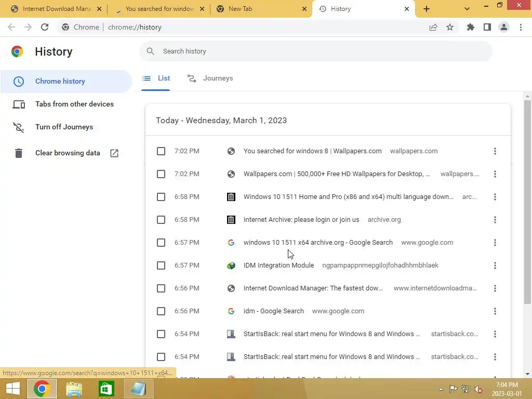This screenshot has width=532, height=399.
Task: Click the external-link icon beside Clear browsing data
Action: point(114,153)
